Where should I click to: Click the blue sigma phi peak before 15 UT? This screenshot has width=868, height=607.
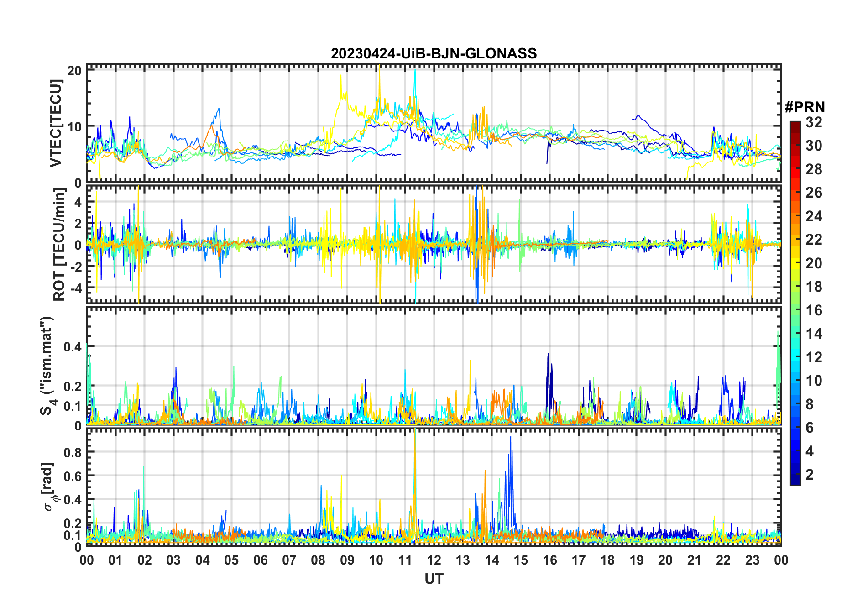pyautogui.click(x=511, y=439)
